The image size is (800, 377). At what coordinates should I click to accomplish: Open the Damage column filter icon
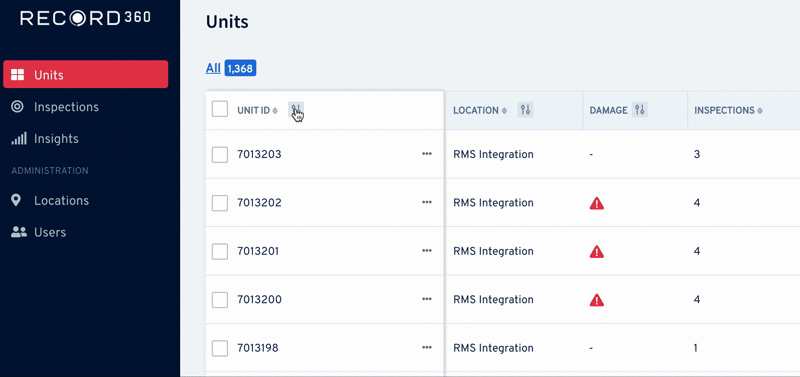[640, 110]
